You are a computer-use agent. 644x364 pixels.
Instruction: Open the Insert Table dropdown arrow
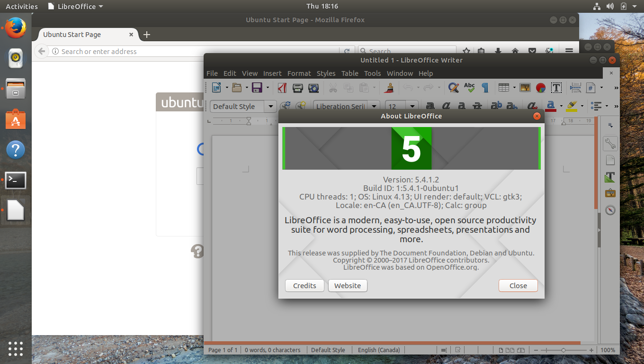pos(514,88)
